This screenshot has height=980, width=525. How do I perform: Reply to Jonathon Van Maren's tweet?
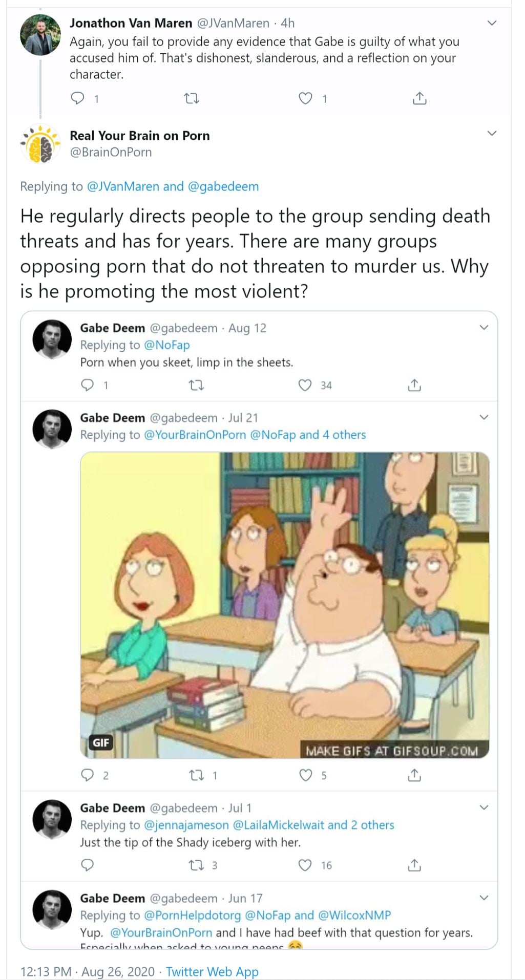77,98
